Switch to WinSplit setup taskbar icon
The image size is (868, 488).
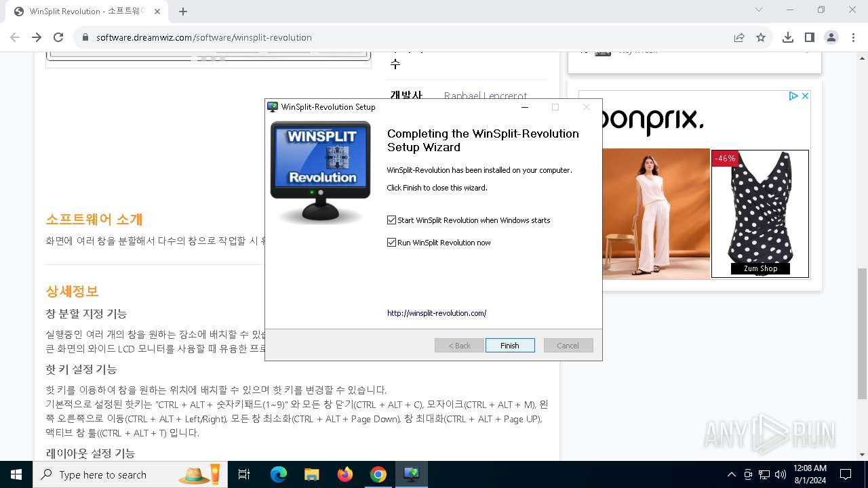412,474
